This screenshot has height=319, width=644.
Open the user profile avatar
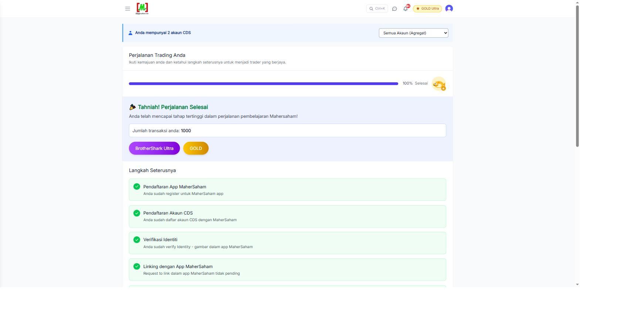point(449,8)
